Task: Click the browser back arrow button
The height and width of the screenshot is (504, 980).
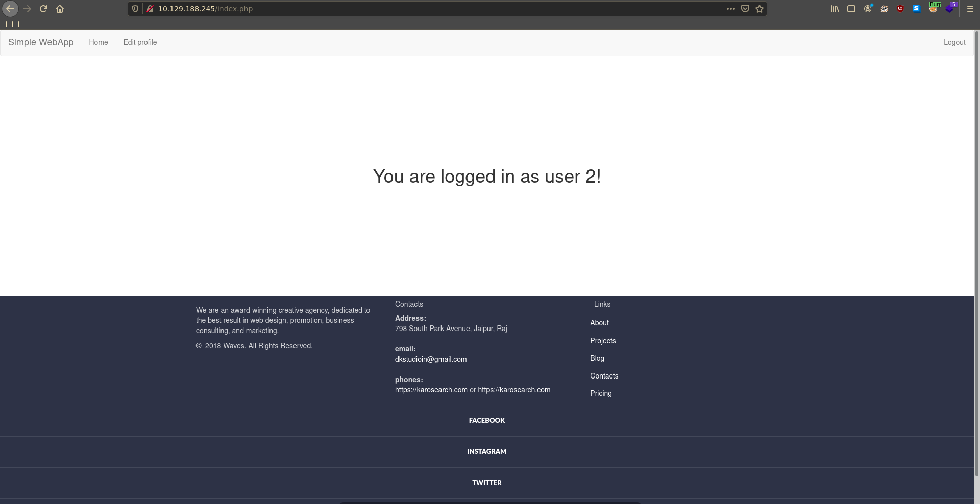Action: [10, 9]
